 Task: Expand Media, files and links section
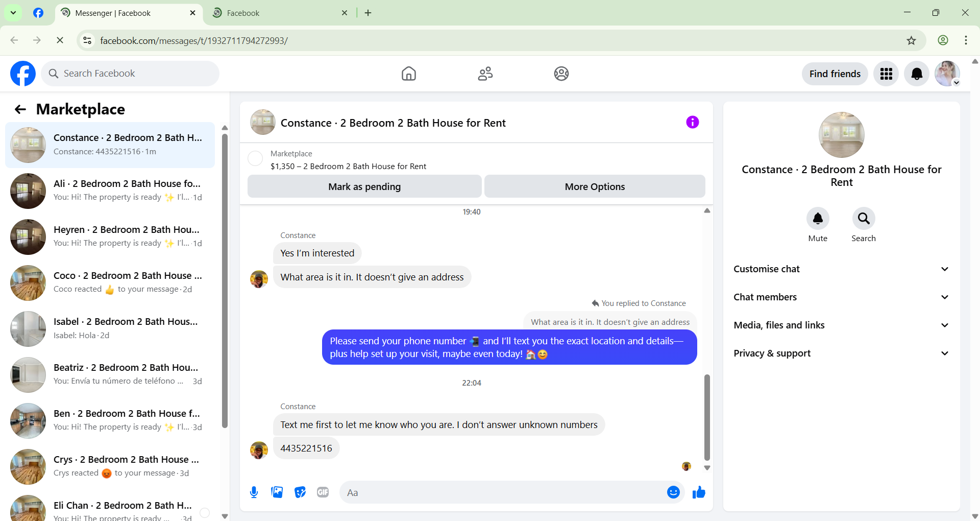[x=842, y=325]
